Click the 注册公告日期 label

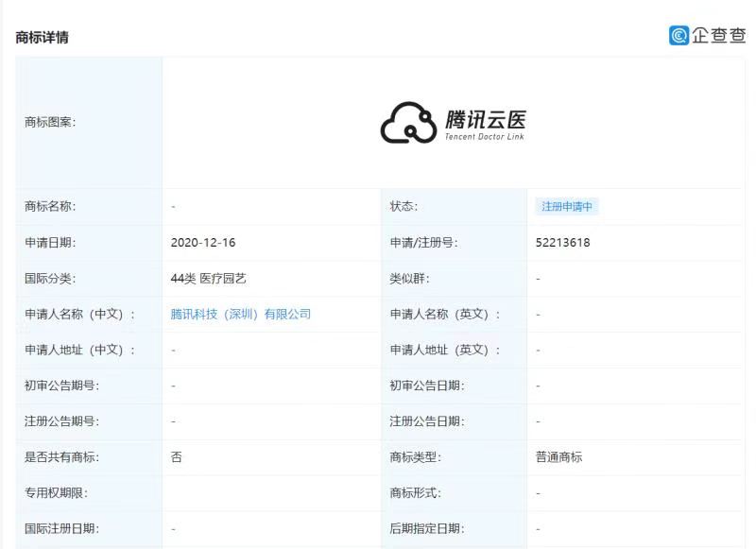(x=427, y=421)
